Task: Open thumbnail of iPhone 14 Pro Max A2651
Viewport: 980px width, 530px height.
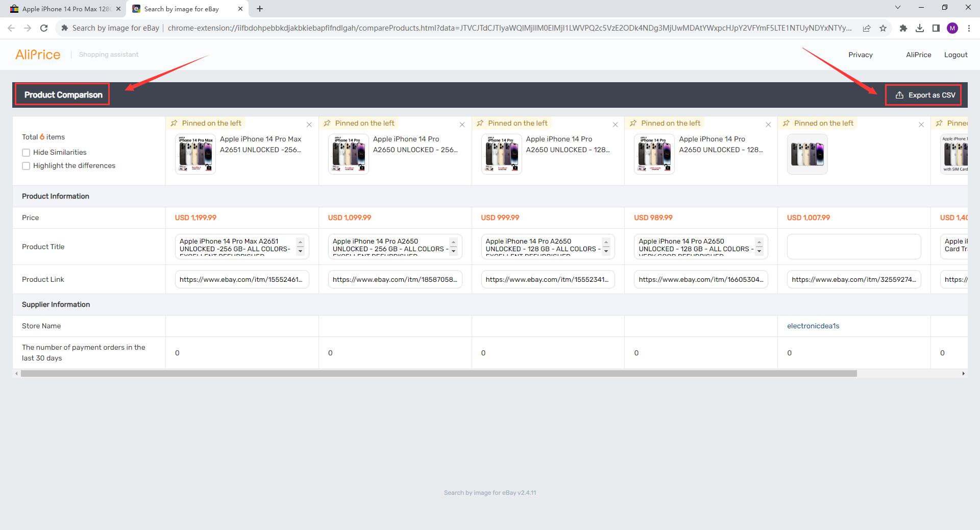Action: click(195, 154)
